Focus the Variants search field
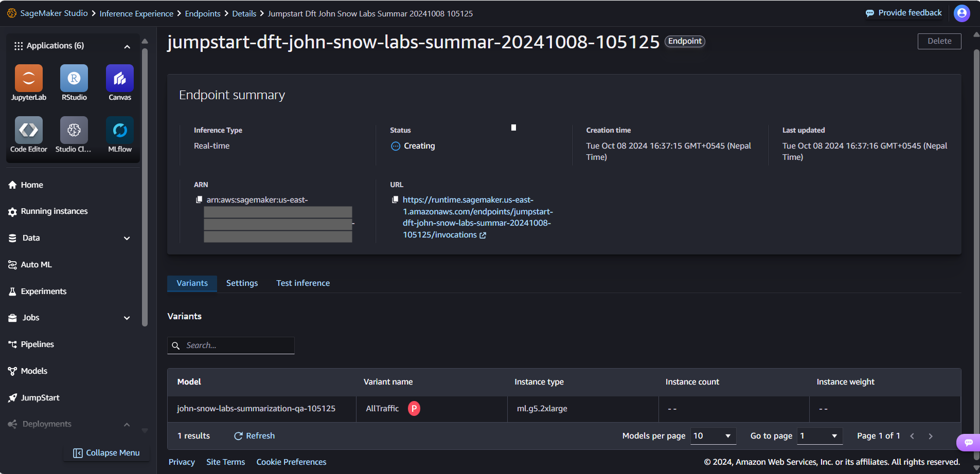The width and height of the screenshot is (980, 474). pyautogui.click(x=231, y=345)
